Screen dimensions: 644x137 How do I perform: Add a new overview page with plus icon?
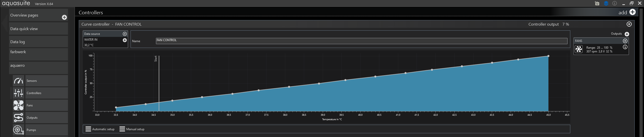(64, 17)
